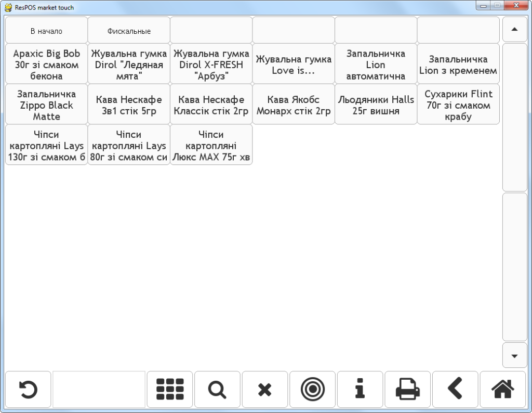Select Чіпси картопляні Люкс MAX 75г
Image resolution: width=532 pixels, height=413 pixels.
211,145
